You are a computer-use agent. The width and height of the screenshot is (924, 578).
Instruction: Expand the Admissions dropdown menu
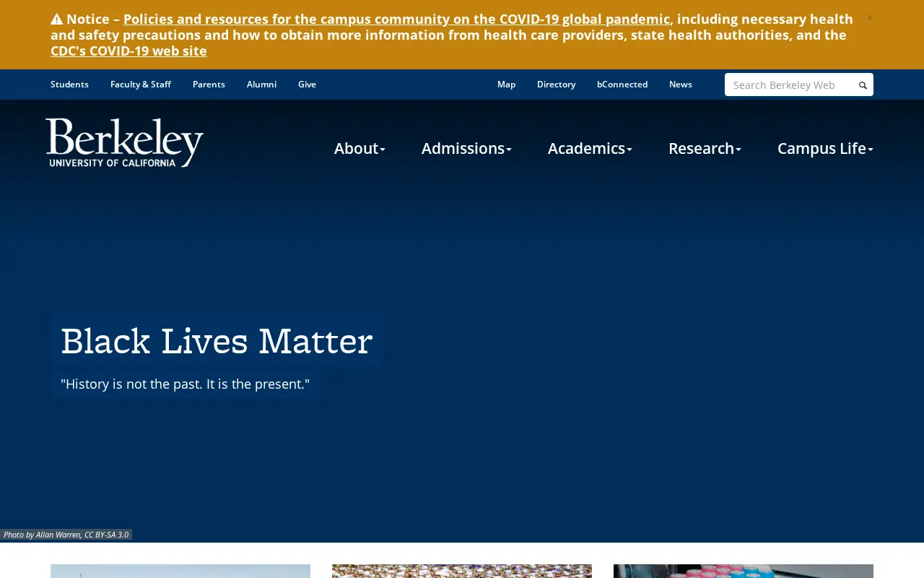(x=466, y=148)
